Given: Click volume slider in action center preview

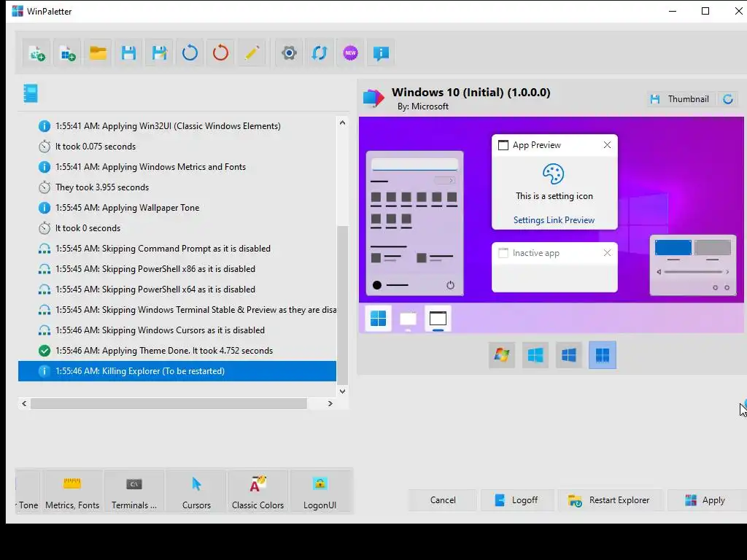Looking at the screenshot, I should 693,272.
